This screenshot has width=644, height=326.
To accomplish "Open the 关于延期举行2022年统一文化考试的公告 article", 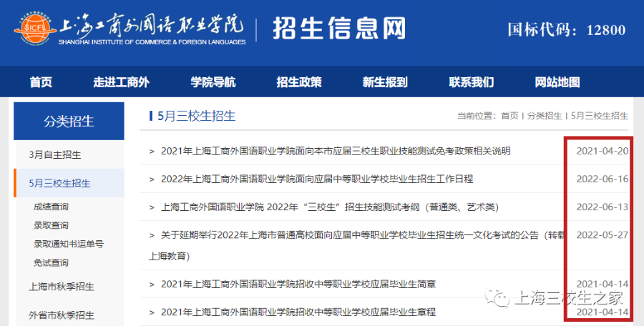I will (356, 245).
